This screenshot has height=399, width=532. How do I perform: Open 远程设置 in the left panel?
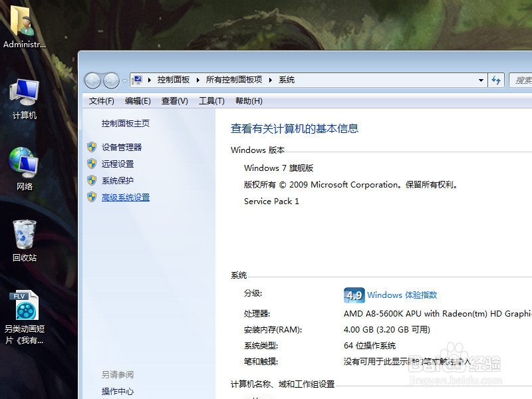[118, 164]
